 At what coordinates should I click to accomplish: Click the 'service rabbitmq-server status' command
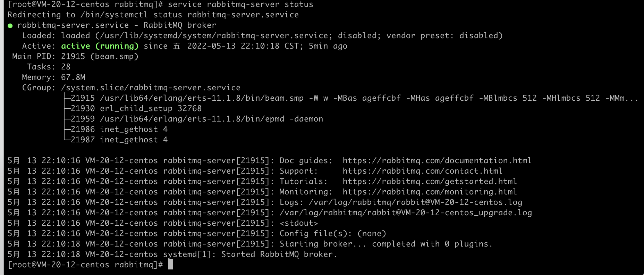(240, 5)
